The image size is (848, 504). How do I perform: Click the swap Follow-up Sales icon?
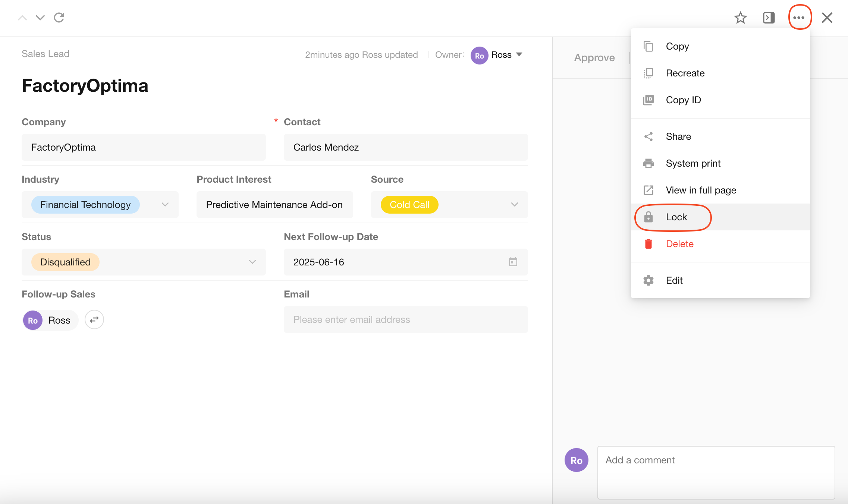[94, 319]
